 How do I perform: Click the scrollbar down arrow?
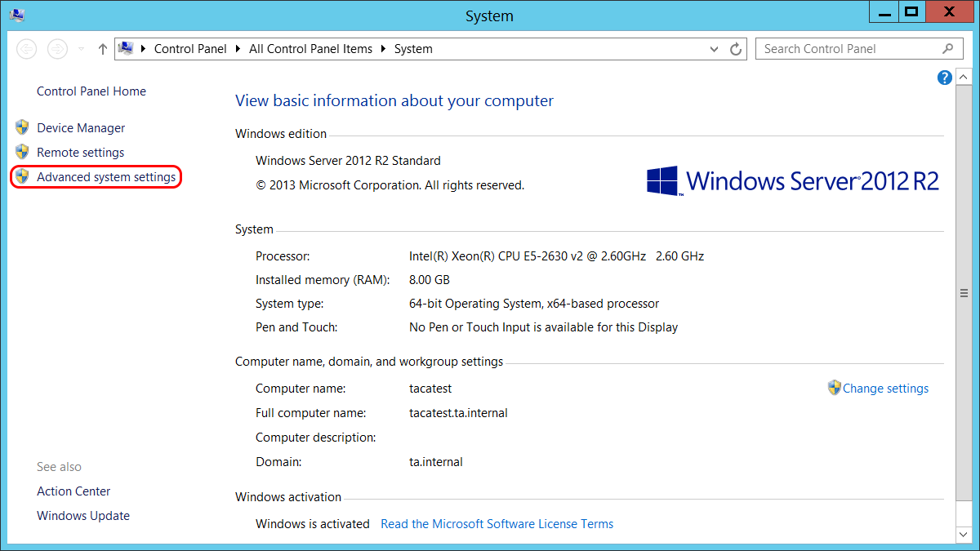tap(963, 534)
